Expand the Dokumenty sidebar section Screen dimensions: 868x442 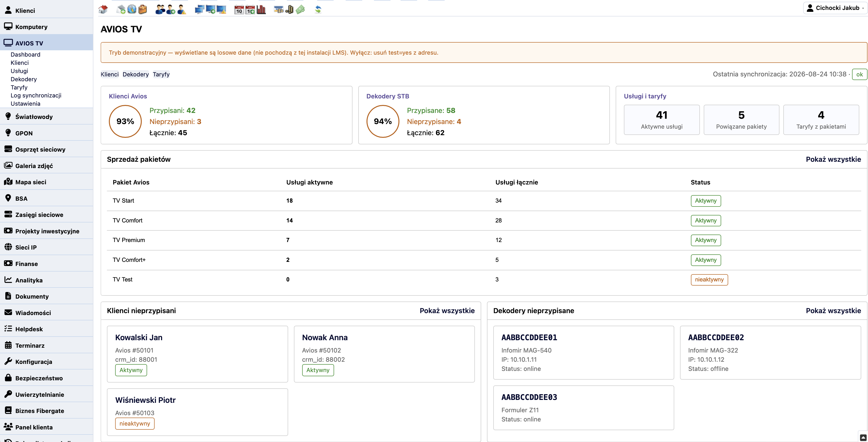point(46,296)
